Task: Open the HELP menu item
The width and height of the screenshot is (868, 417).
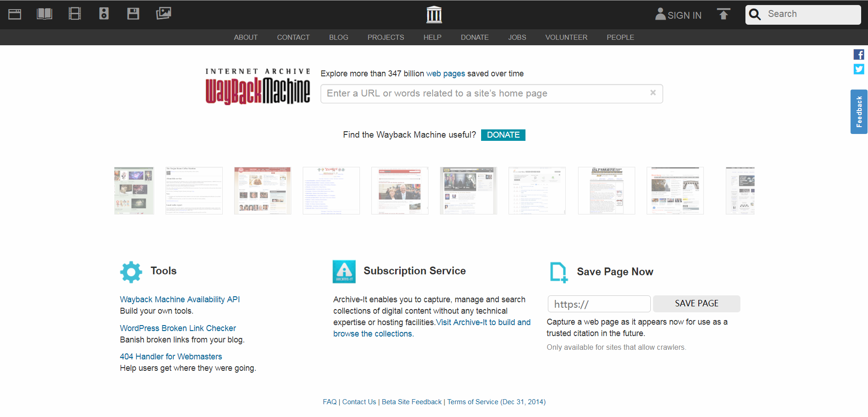Action: click(x=432, y=37)
